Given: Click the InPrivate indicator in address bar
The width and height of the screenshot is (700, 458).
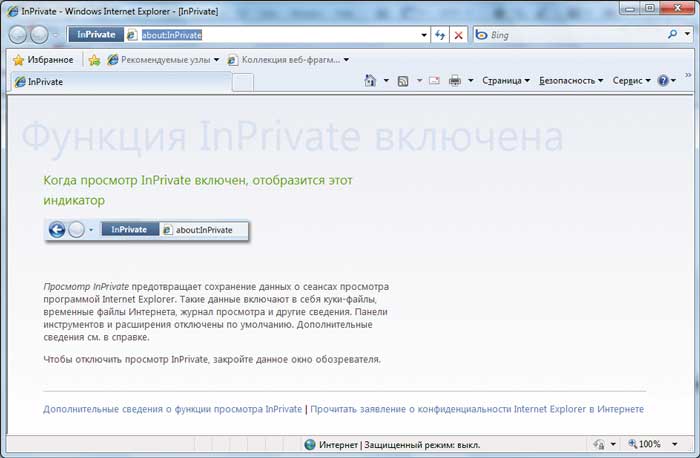Looking at the screenshot, I should 96,35.
